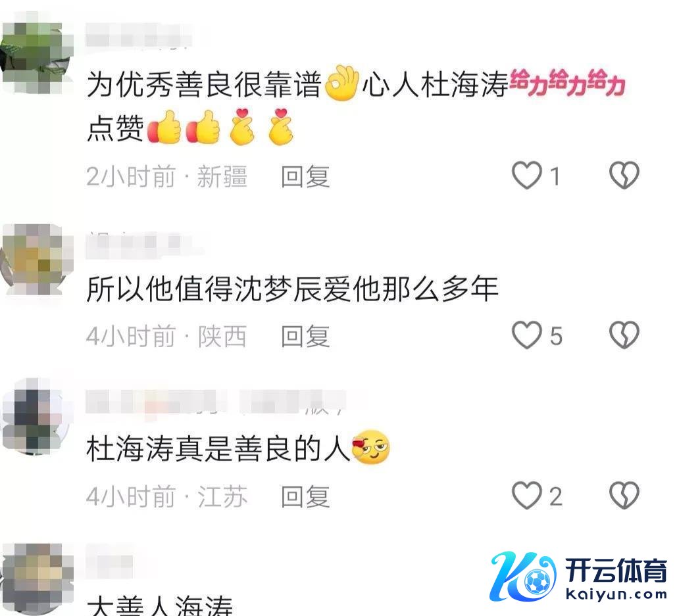677x616 pixels.
Task: Reply to the Xinjiang comment via 回复
Action: (x=305, y=176)
